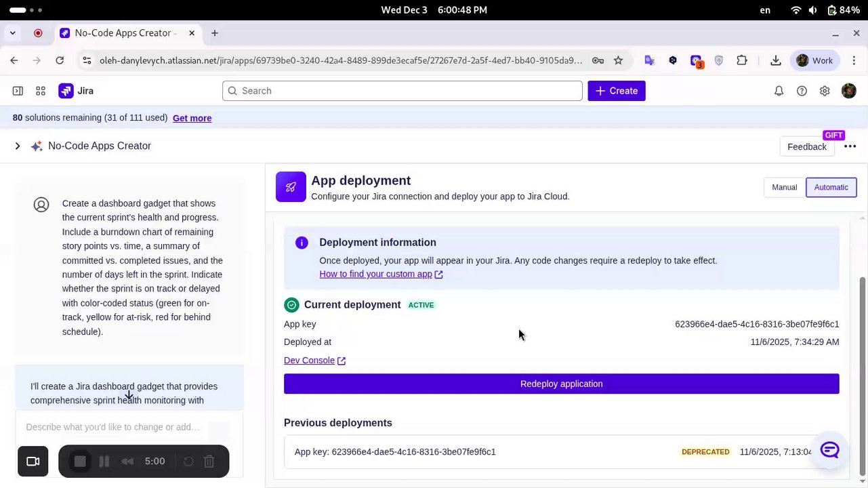Click the current deployment App key value
Viewport: 868px width, 488px height.
757,324
